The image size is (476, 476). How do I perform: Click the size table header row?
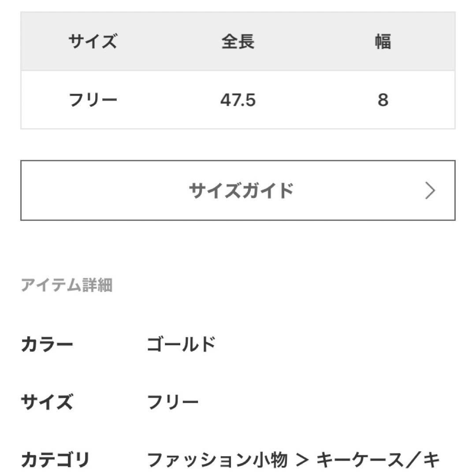coord(238,41)
